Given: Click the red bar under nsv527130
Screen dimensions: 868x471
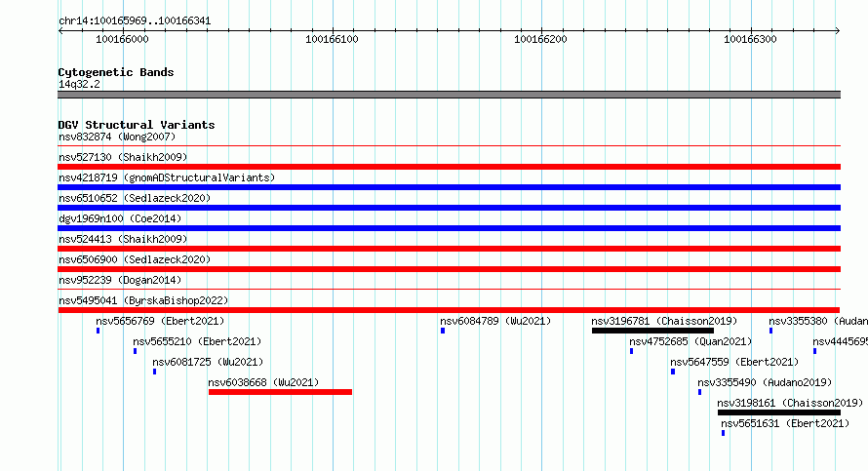Looking at the screenshot, I should [x=449, y=167].
